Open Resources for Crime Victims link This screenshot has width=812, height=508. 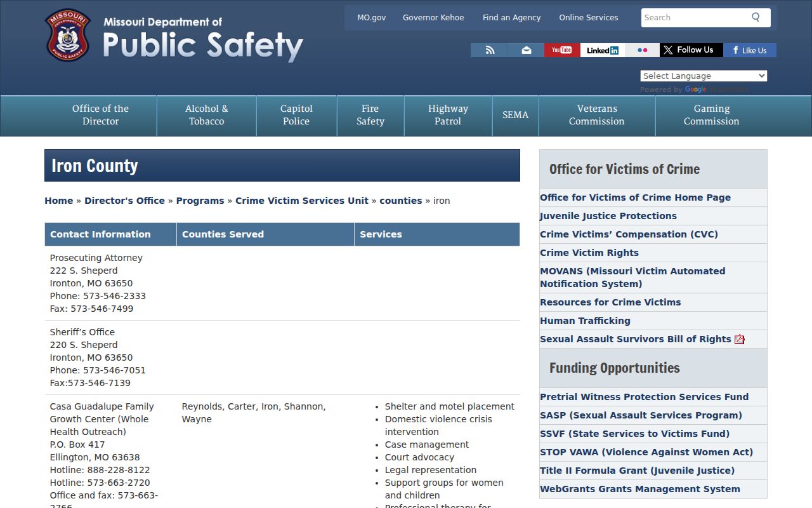click(x=610, y=302)
